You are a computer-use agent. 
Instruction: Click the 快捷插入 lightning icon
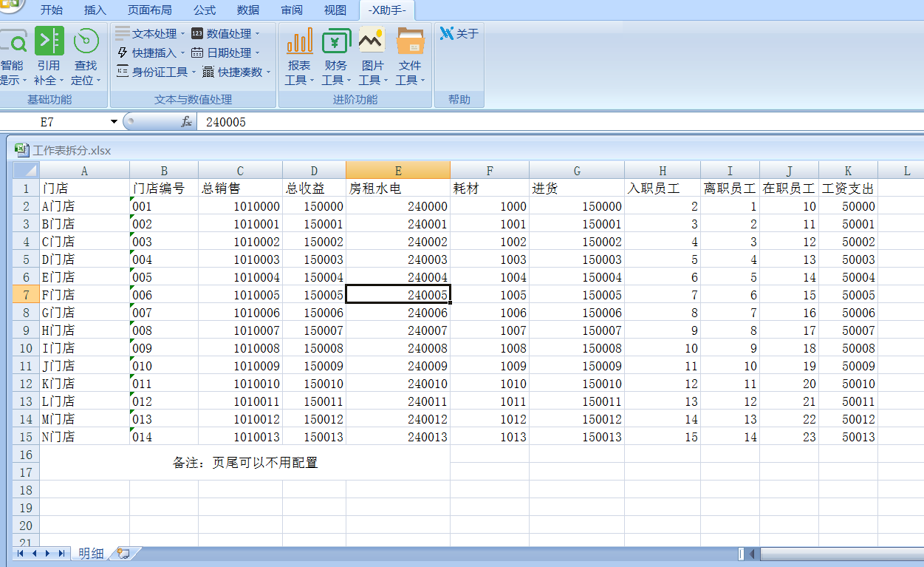click(123, 52)
